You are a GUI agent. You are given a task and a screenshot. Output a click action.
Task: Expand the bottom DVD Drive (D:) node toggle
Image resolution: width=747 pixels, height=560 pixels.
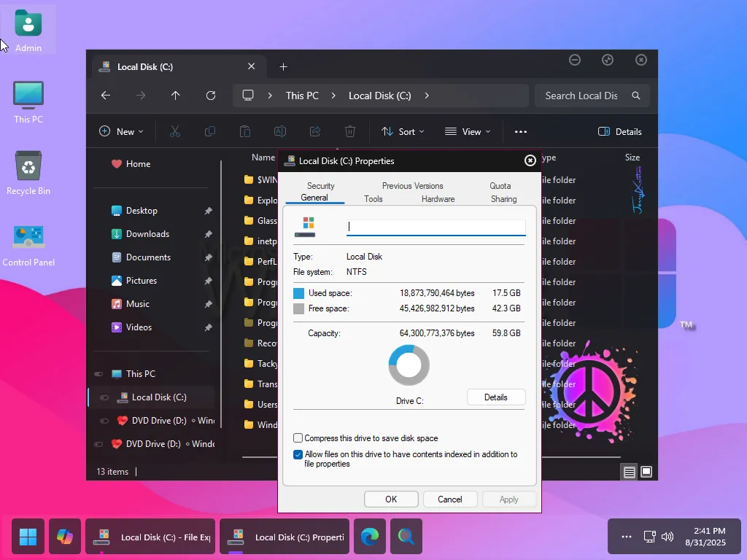(x=98, y=444)
